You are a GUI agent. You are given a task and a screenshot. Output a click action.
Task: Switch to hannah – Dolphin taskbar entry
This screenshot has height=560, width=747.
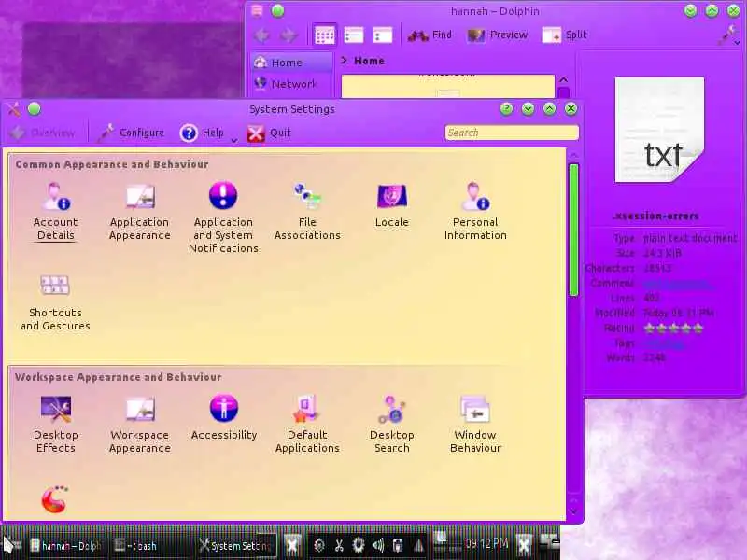[x=65, y=546]
